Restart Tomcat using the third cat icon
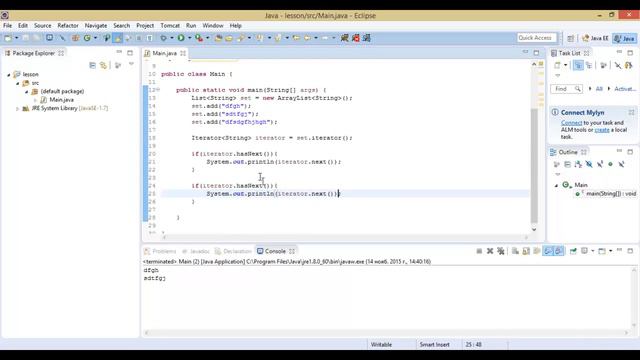Image resolution: width=640 pixels, height=360 pixels. tap(367, 38)
